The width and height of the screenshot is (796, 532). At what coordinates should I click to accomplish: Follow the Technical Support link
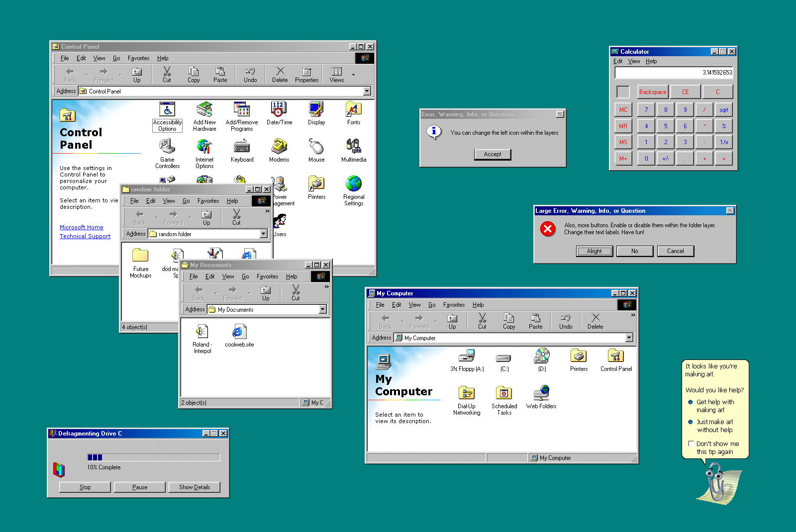(85, 236)
